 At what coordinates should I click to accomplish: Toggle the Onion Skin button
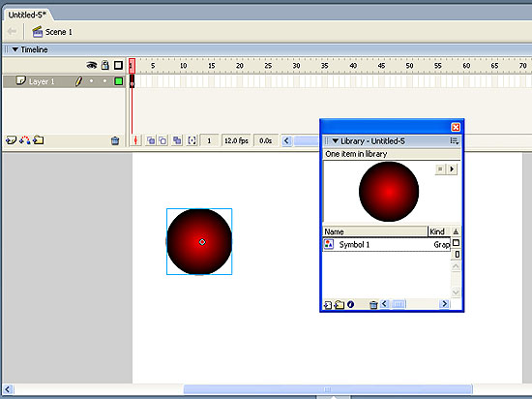151,140
